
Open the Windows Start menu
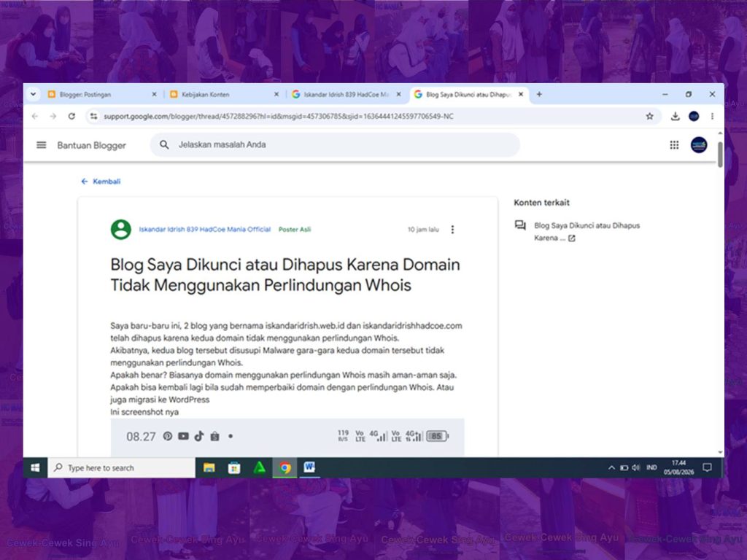pos(35,467)
